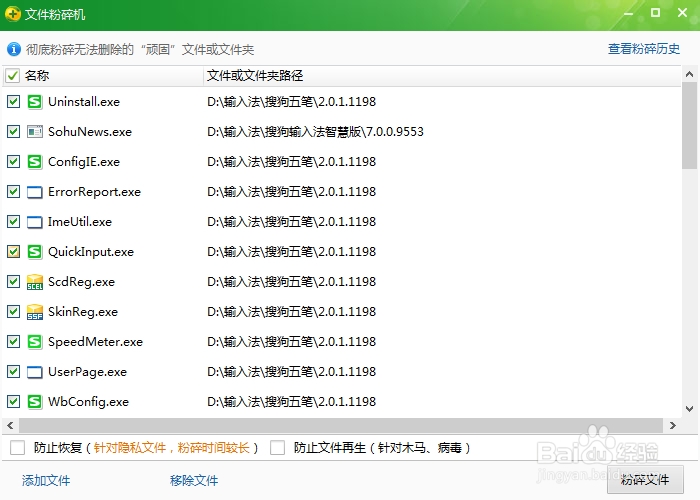Click the ConfigIE.exe green S icon
The image size is (700, 500).
[35, 162]
